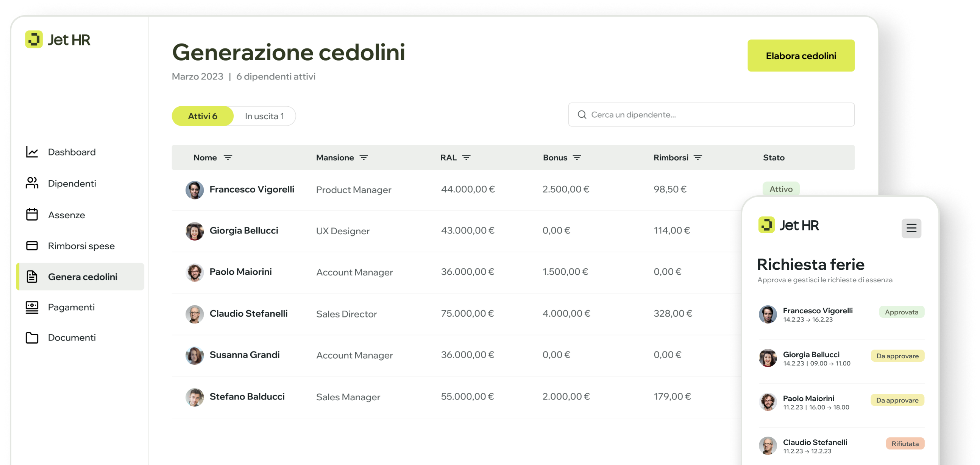
Task: Click the Documenti folder icon
Action: 32,337
